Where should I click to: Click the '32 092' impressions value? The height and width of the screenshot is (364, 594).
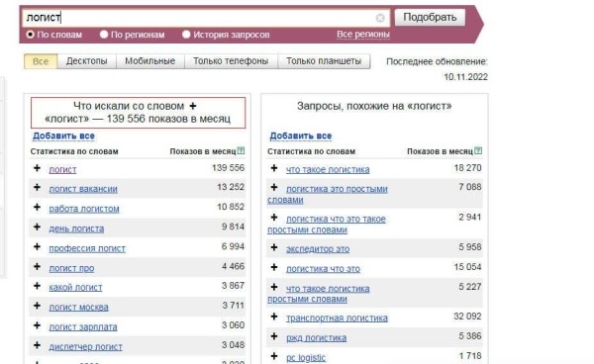[467, 317]
